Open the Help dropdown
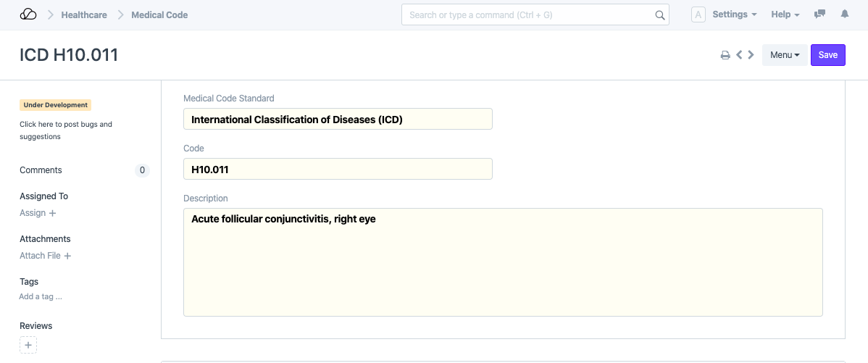This screenshot has height=363, width=868. 785,14
